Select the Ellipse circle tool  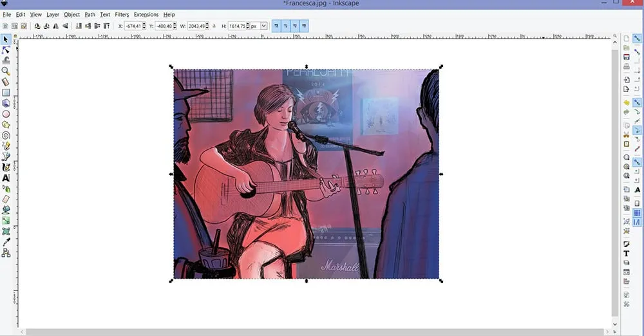(x=6, y=114)
